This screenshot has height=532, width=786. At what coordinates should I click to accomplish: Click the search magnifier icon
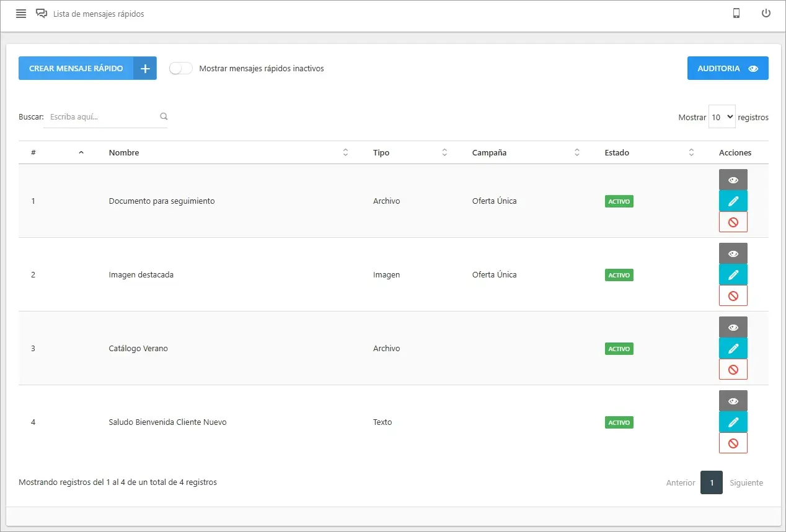(164, 116)
